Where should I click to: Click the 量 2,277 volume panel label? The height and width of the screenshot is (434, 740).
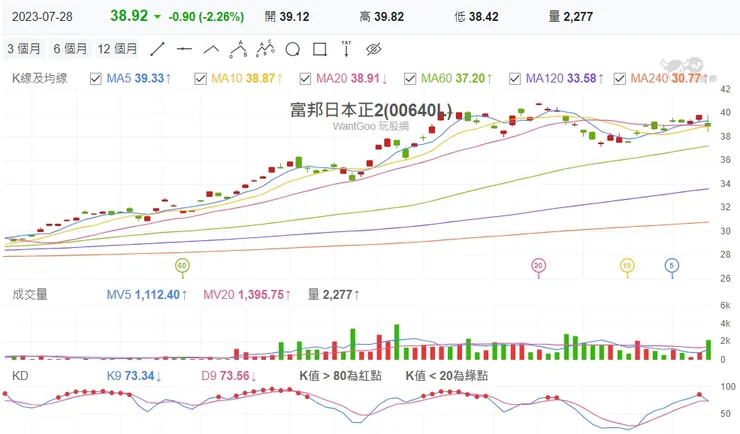[x=334, y=295]
